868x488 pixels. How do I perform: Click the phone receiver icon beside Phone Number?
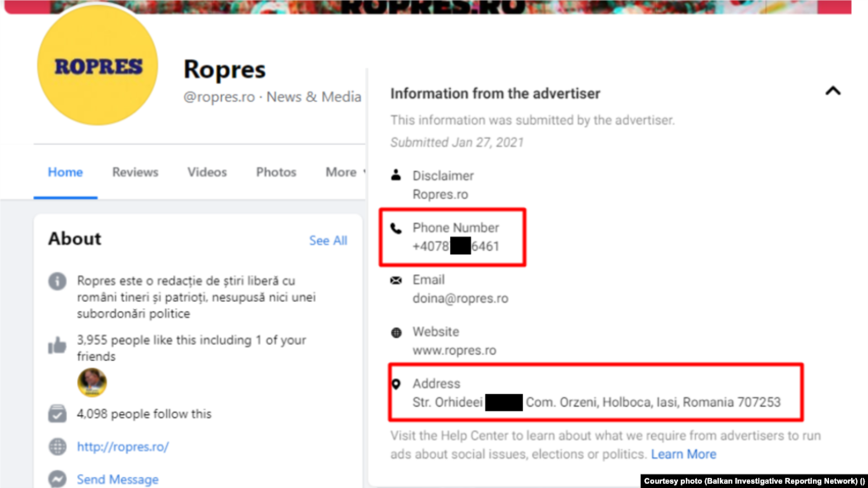pos(395,227)
